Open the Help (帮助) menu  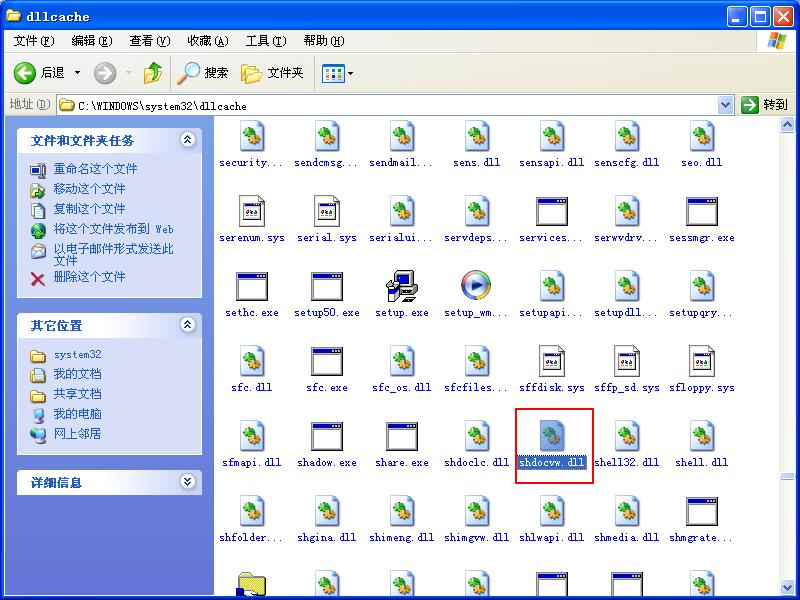click(x=324, y=41)
